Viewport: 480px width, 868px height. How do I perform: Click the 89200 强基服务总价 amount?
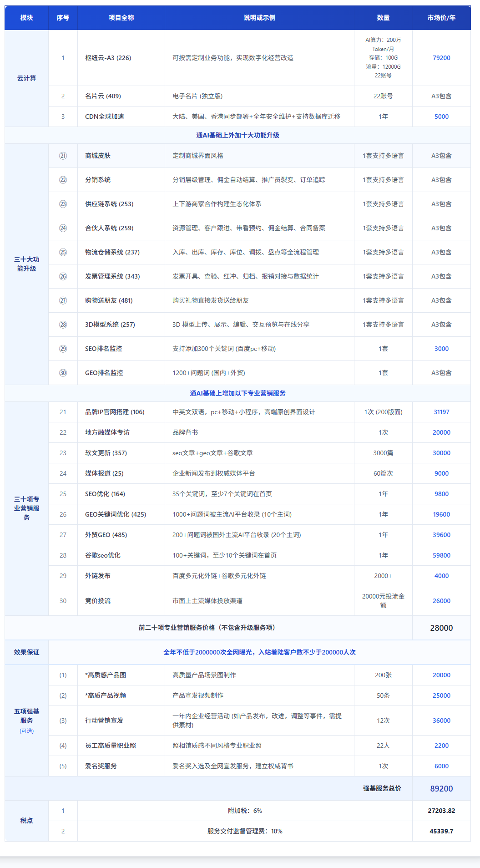(441, 789)
